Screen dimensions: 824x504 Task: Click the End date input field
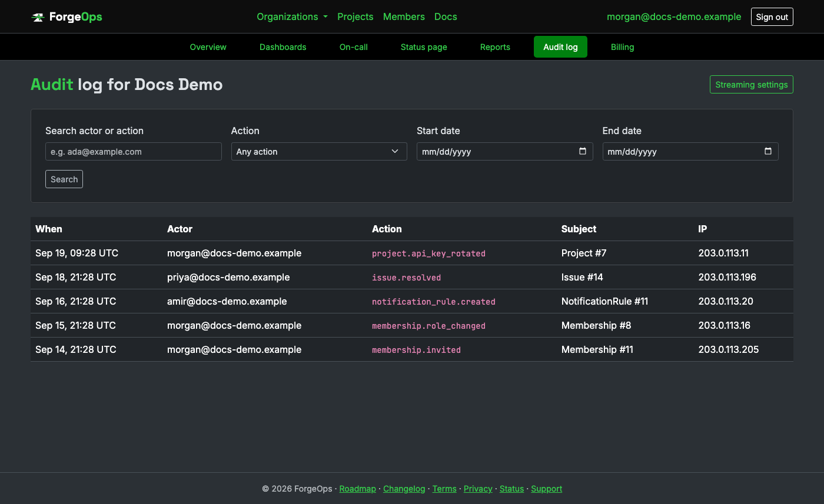[x=690, y=151]
